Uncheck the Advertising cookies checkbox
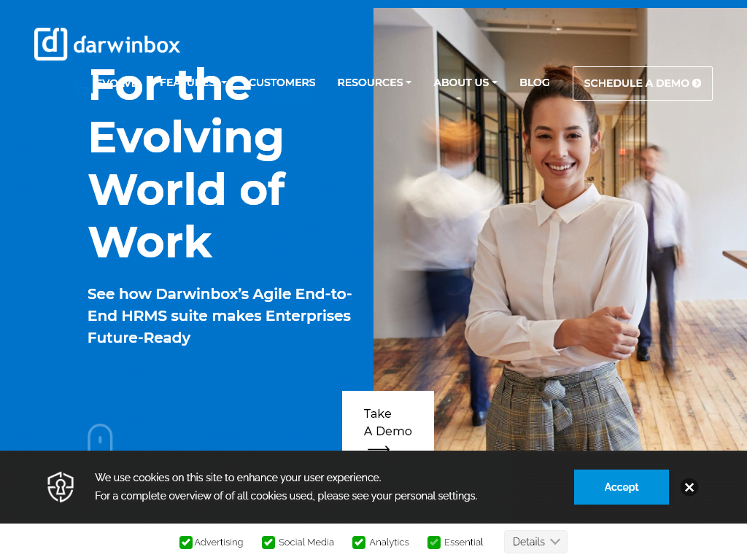Screen dimensions: 747x560 186,542
